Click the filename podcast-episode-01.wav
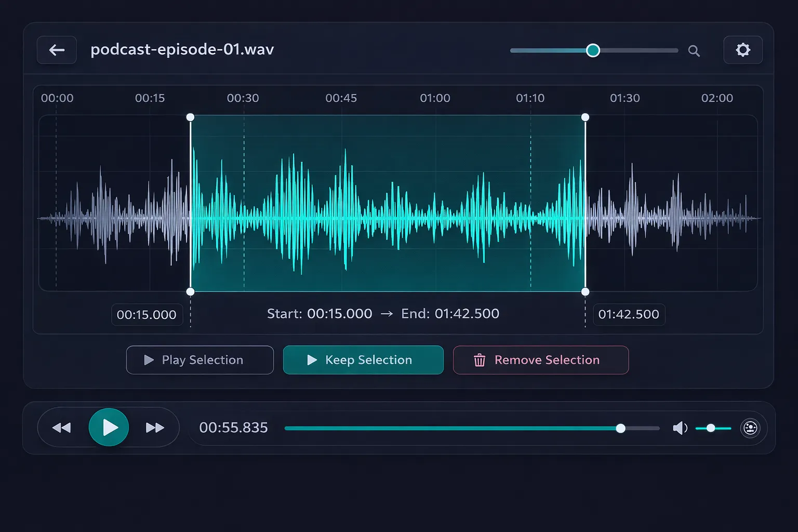This screenshot has width=798, height=532. pyautogui.click(x=182, y=49)
